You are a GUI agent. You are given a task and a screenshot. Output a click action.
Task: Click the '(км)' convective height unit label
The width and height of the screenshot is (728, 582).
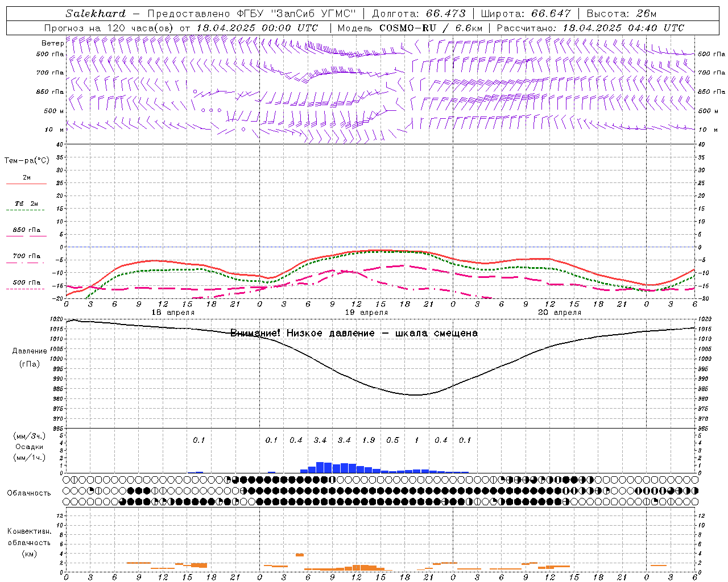pyautogui.click(x=30, y=554)
